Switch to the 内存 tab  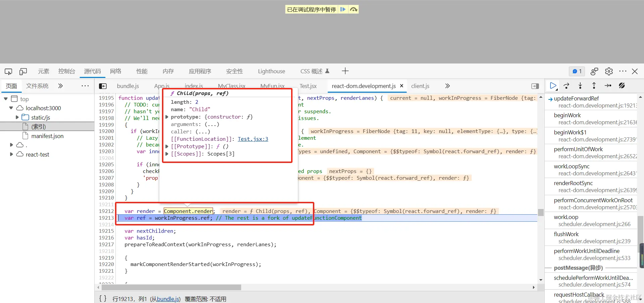coord(168,71)
